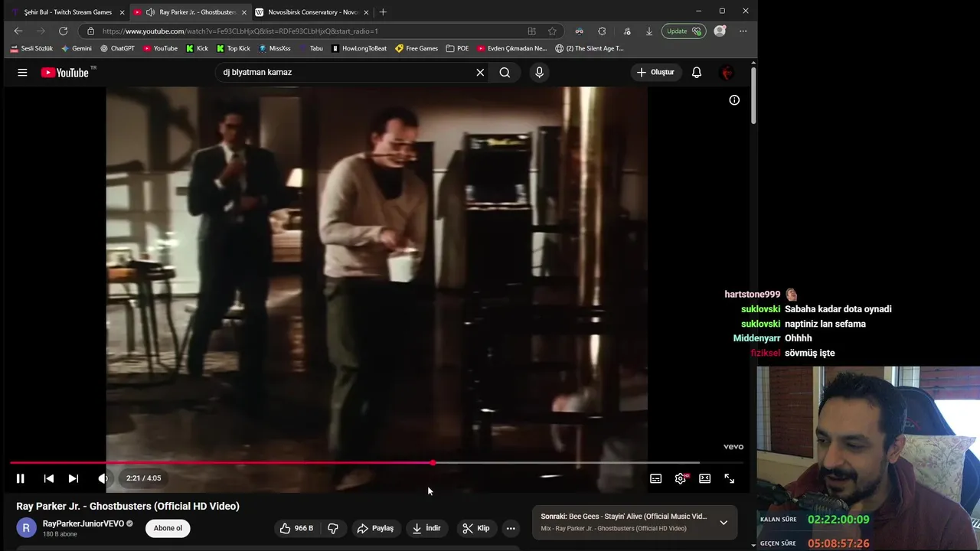
Task: Skip to next video
Action: [x=73, y=478]
